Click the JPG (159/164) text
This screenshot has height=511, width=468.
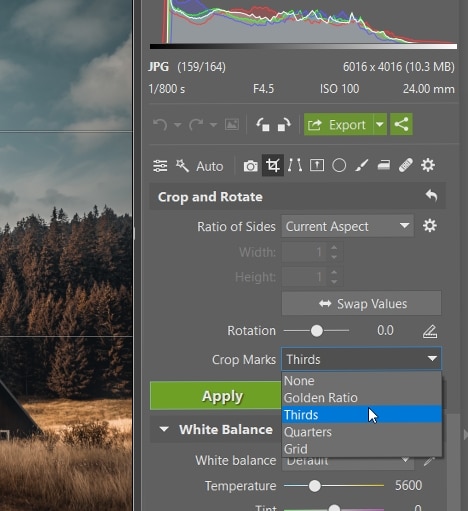pos(187,67)
